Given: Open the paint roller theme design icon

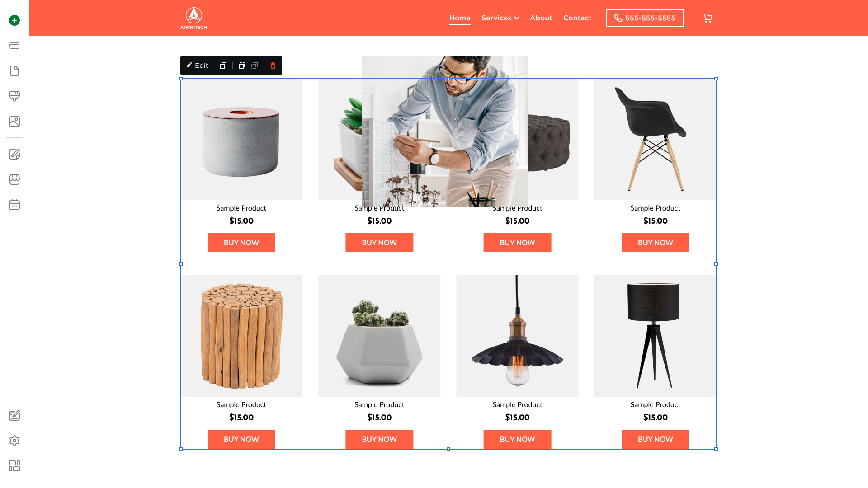Looking at the screenshot, I should click(14, 96).
